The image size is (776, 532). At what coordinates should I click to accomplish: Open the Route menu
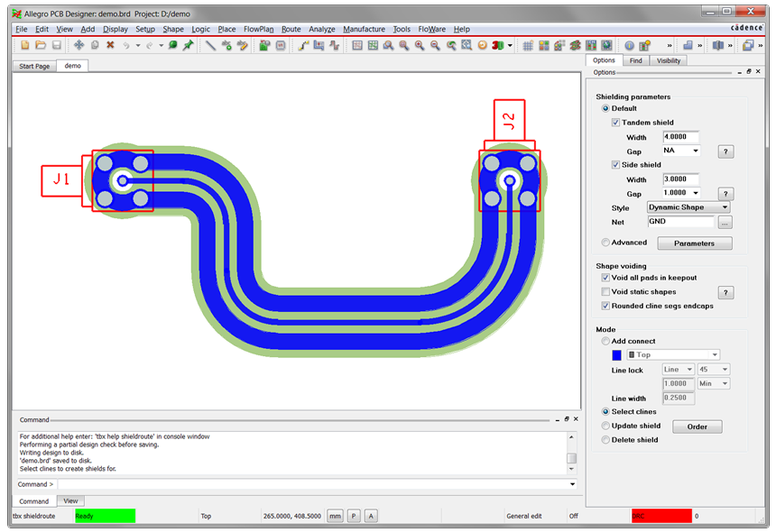pos(291,29)
